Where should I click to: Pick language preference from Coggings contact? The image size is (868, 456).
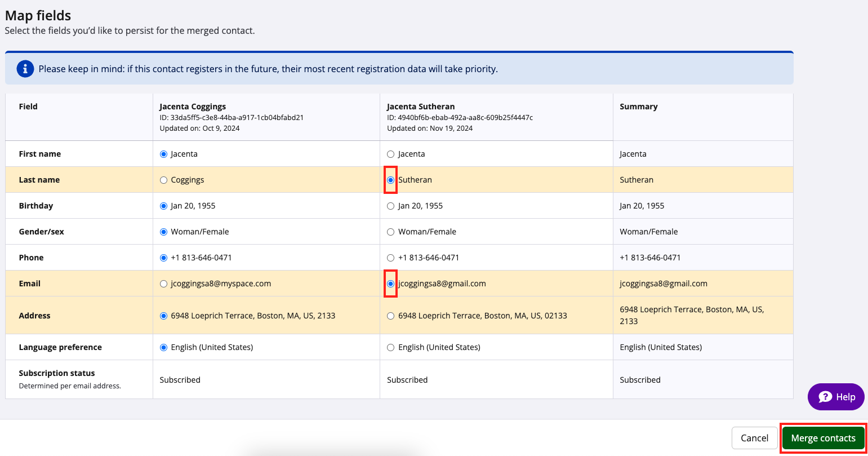(x=164, y=347)
